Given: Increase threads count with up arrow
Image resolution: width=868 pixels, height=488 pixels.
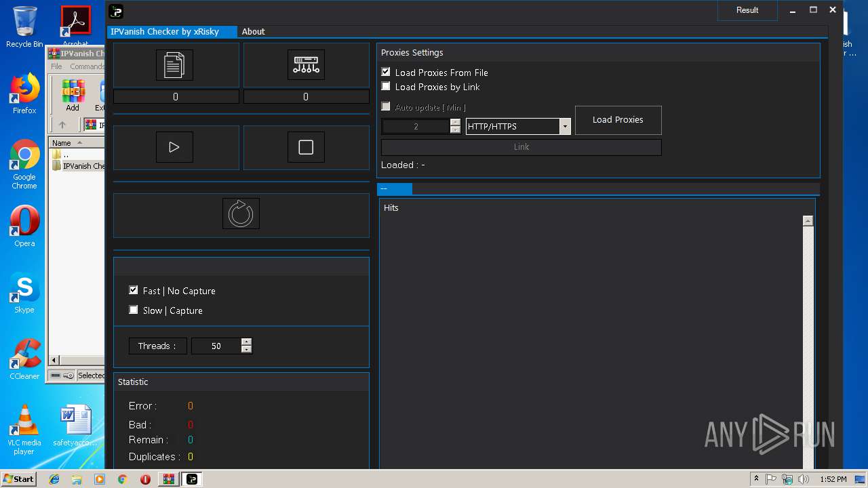Looking at the screenshot, I should click(x=246, y=342).
